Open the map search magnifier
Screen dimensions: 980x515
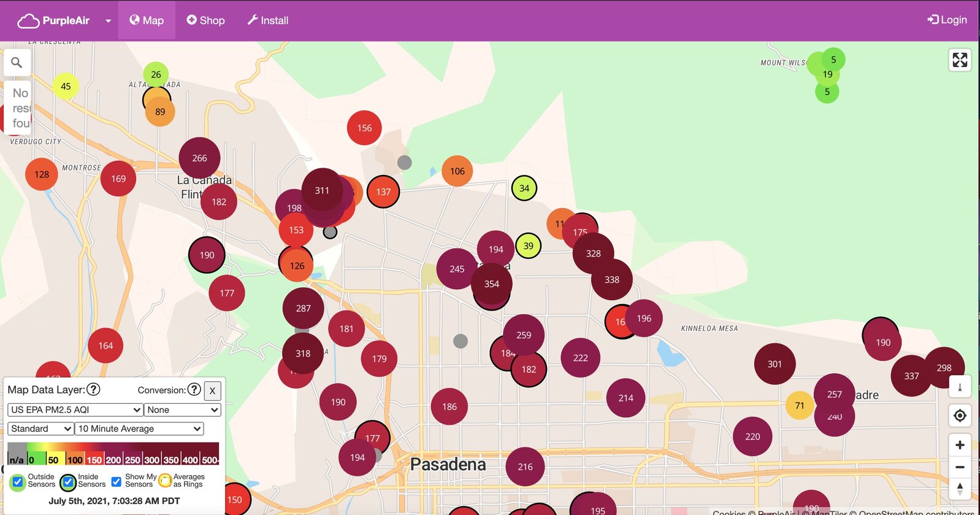17,62
